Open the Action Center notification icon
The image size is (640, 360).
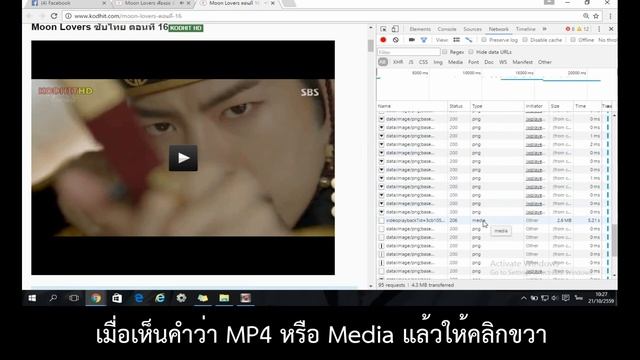click(x=565, y=298)
